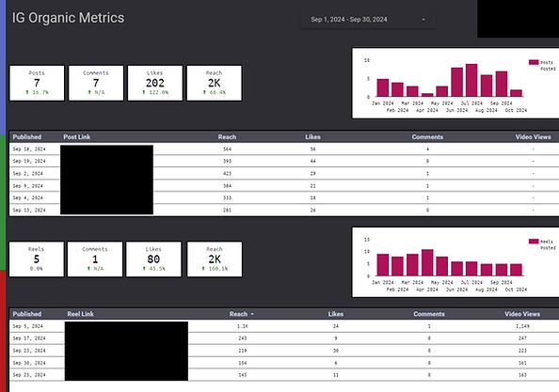Click the Reach sort arrow in the reels table
This screenshot has height=392, width=559.
pyautogui.click(x=252, y=314)
